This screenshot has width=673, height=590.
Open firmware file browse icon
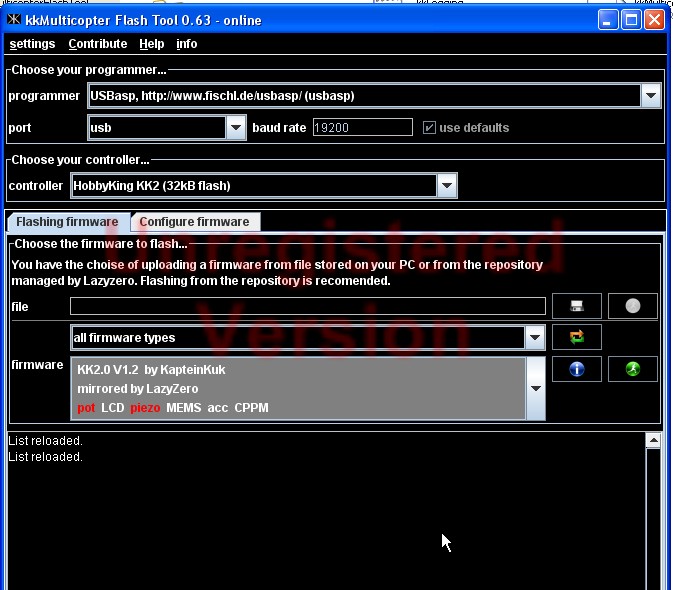tap(576, 306)
